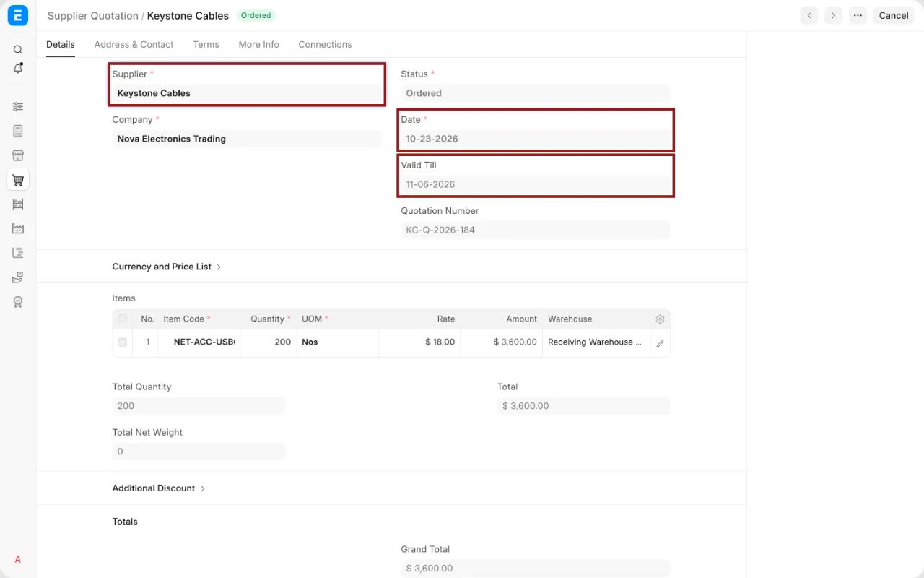Go to previous document with left arrow
The height and width of the screenshot is (578, 924).
point(809,15)
